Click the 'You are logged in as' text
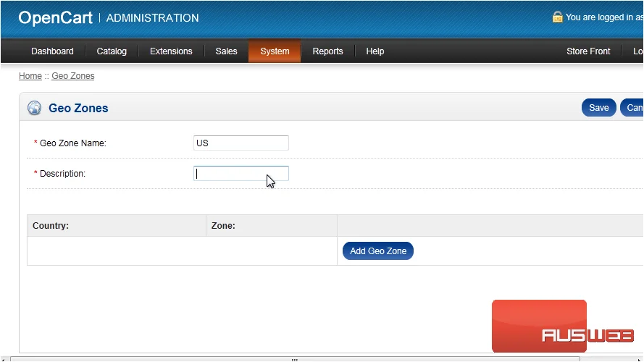 point(604,17)
